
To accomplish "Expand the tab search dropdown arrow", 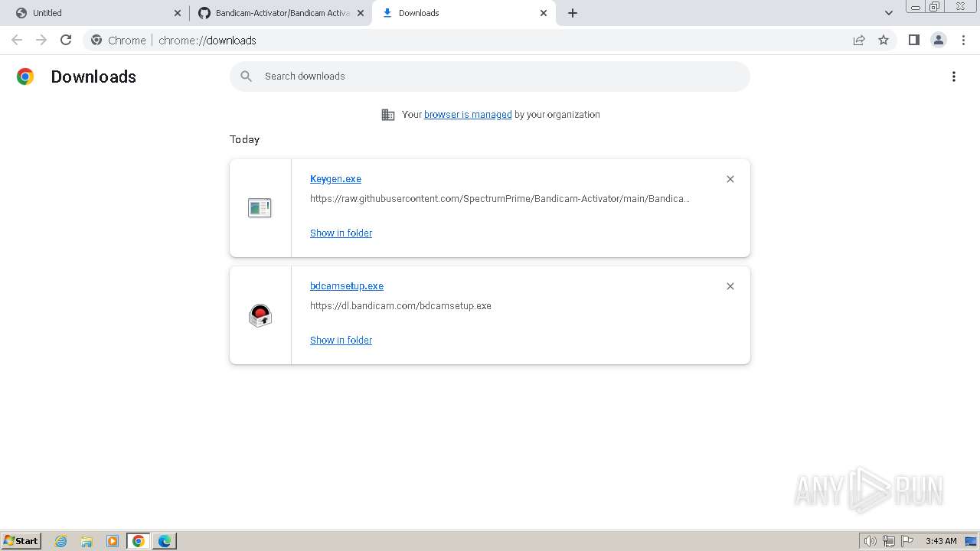I will pos(889,13).
